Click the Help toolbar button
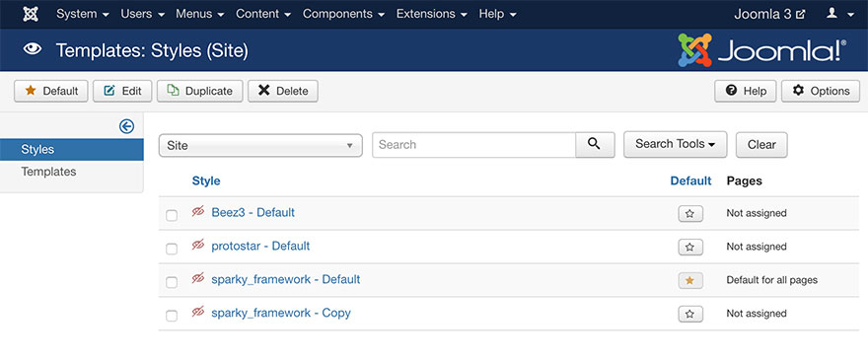This screenshot has width=868, height=360. click(746, 91)
